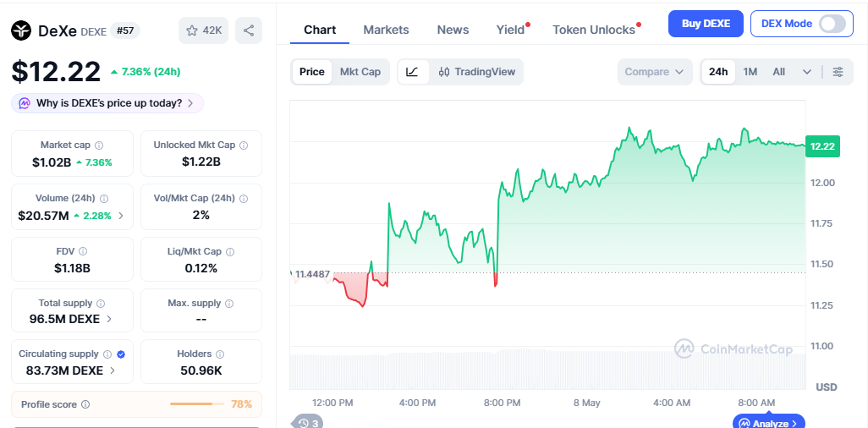The image size is (868, 428).
Task: Expand Volume (24h) details chevron
Action: [121, 216]
